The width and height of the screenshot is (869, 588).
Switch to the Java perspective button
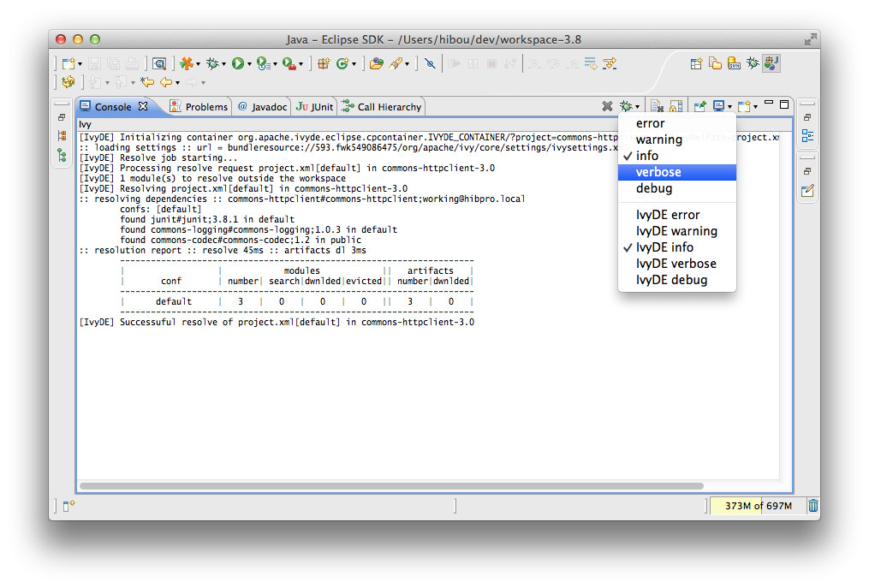[771, 63]
